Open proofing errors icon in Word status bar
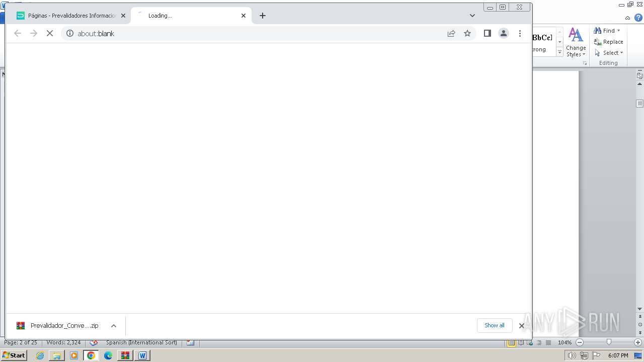 (x=94, y=342)
